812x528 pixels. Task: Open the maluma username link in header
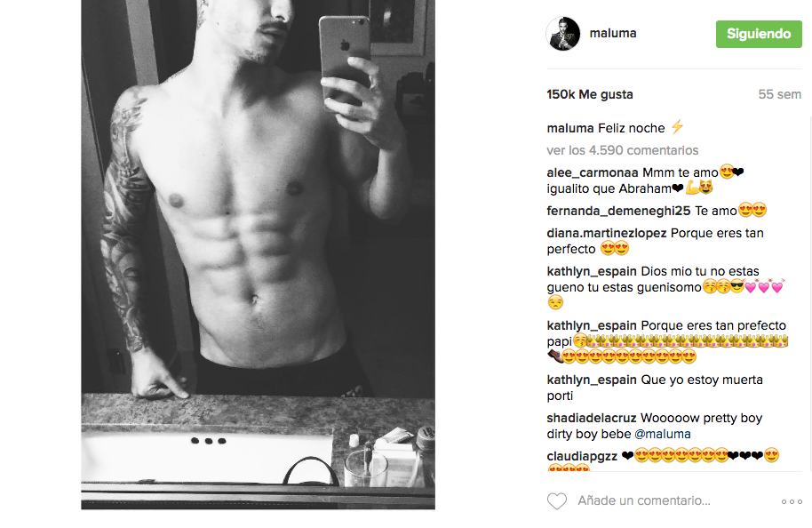(613, 33)
